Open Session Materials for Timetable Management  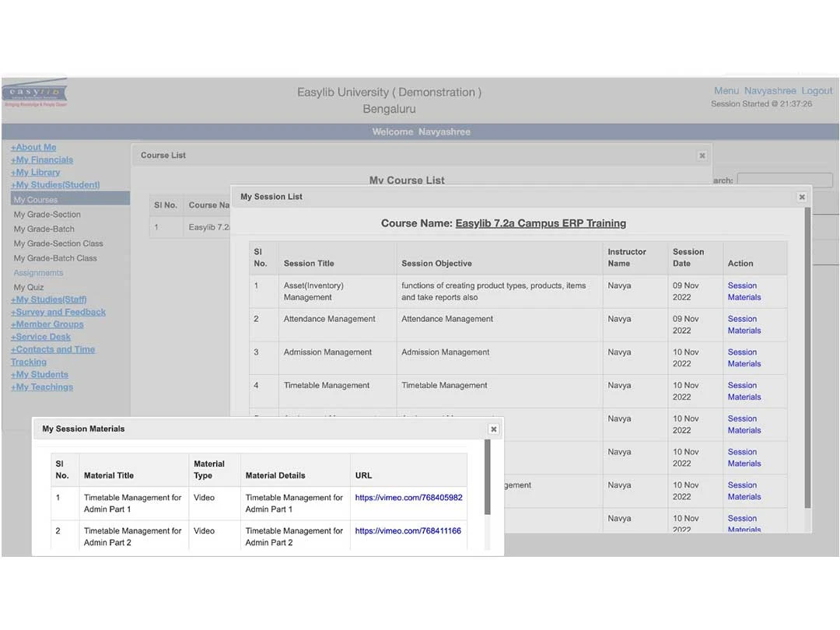pos(744,391)
